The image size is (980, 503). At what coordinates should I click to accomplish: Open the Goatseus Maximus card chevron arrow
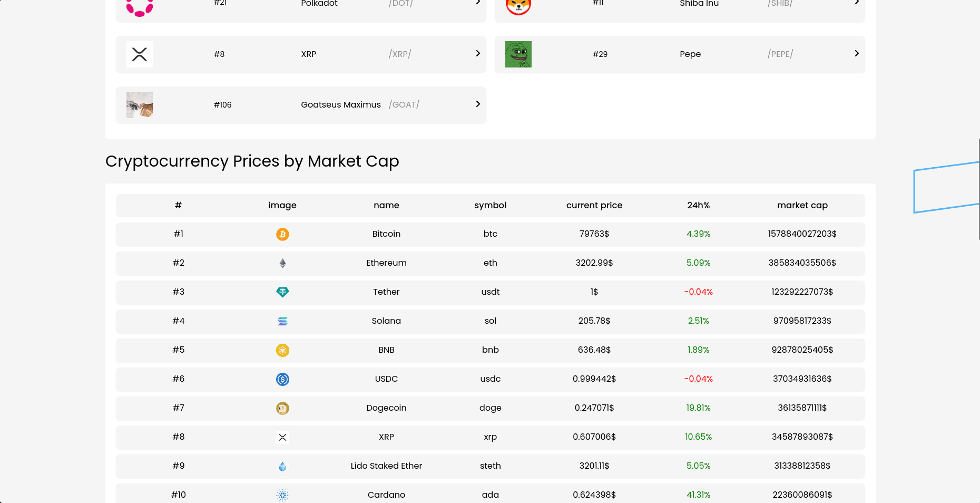point(477,104)
